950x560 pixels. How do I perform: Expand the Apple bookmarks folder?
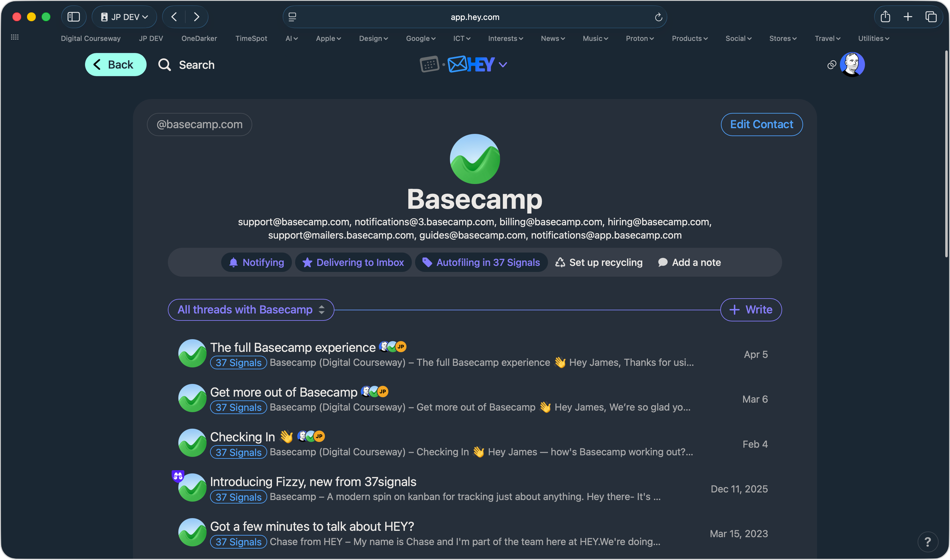pyautogui.click(x=328, y=38)
